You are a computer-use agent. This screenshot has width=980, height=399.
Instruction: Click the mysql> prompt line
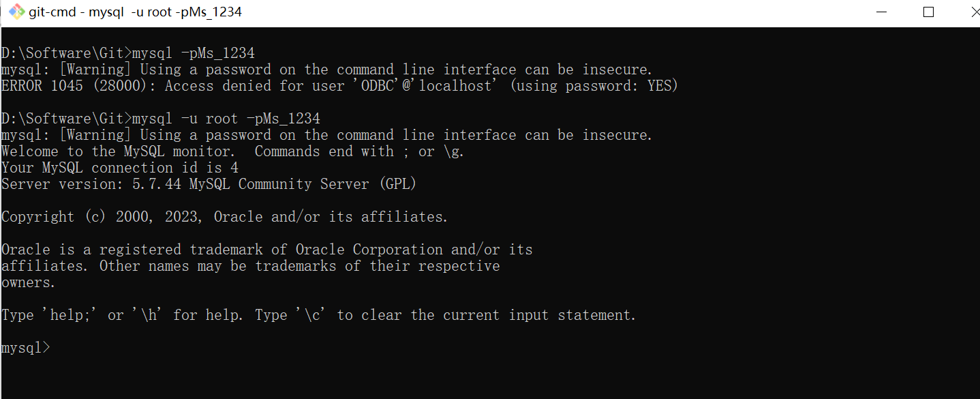[x=26, y=348]
